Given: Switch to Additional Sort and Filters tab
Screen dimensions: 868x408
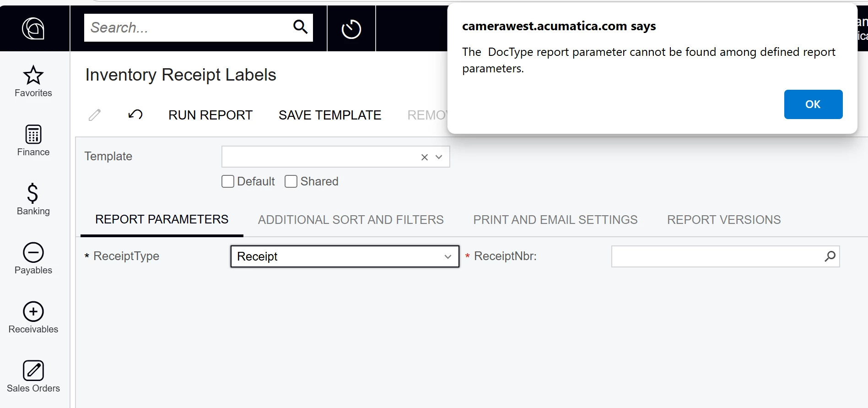Looking at the screenshot, I should [351, 220].
